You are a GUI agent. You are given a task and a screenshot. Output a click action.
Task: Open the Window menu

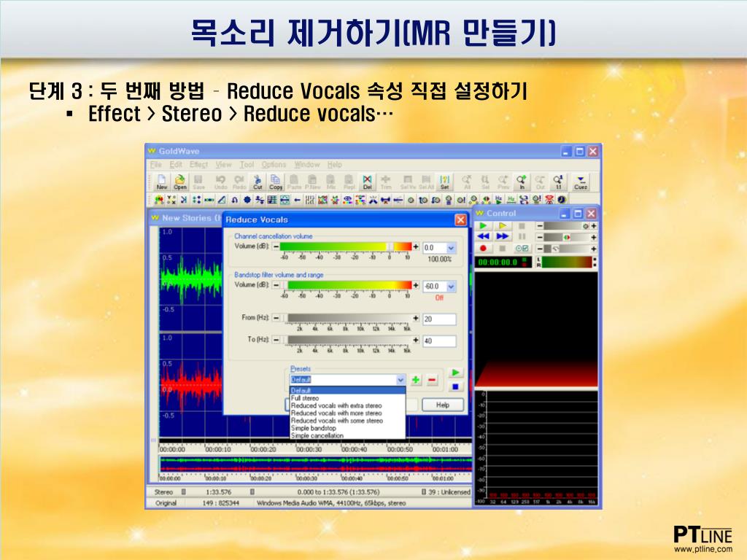[x=307, y=164]
